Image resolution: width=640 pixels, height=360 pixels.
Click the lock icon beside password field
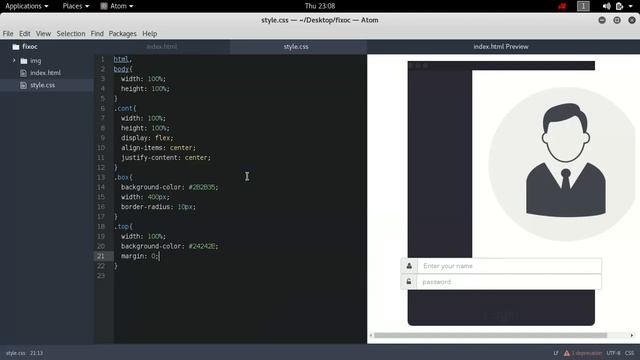click(409, 282)
